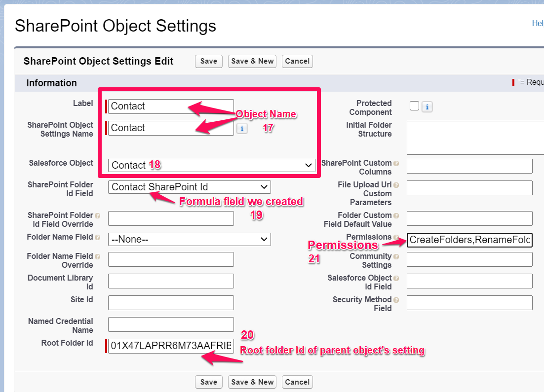Image resolution: width=544 pixels, height=392 pixels.
Task: Click the Save button in the header
Action: [x=208, y=61]
